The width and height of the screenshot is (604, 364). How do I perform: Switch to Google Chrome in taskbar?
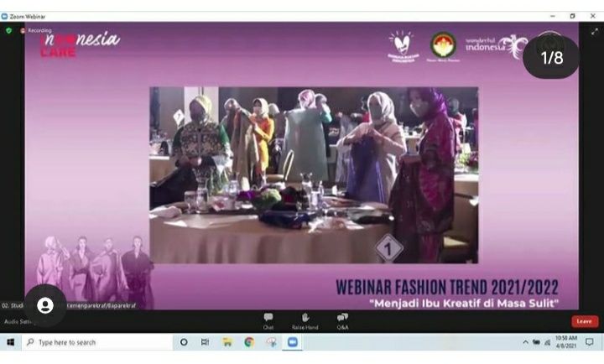pyautogui.click(x=249, y=342)
